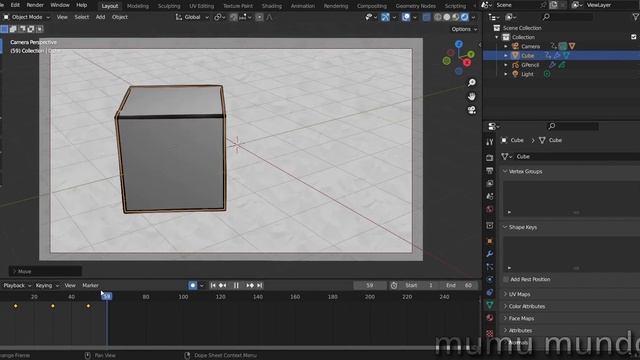Collapse the Shape Keys panel
This screenshot has width=640, height=360.
point(505,227)
